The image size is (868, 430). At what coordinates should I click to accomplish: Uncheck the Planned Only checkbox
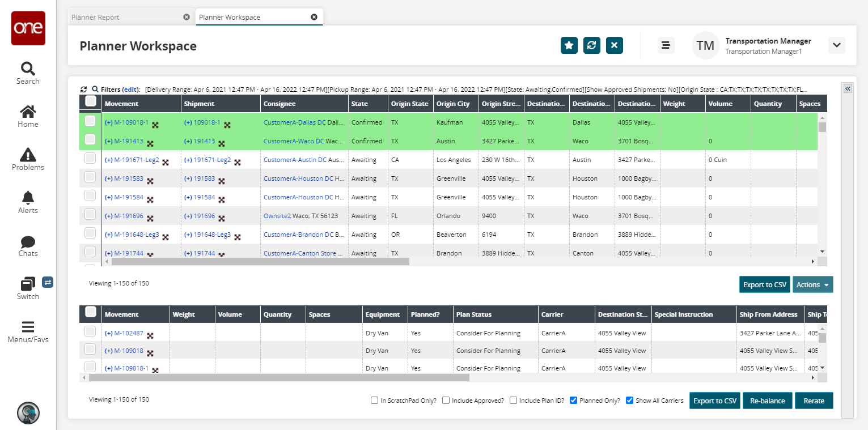(x=573, y=401)
